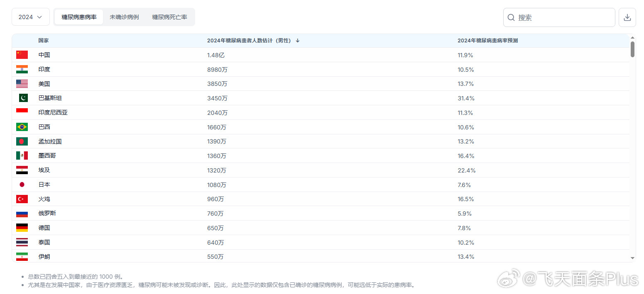Click the Mexico flag icon
Viewport: 644px width, 294px height.
click(x=22, y=156)
